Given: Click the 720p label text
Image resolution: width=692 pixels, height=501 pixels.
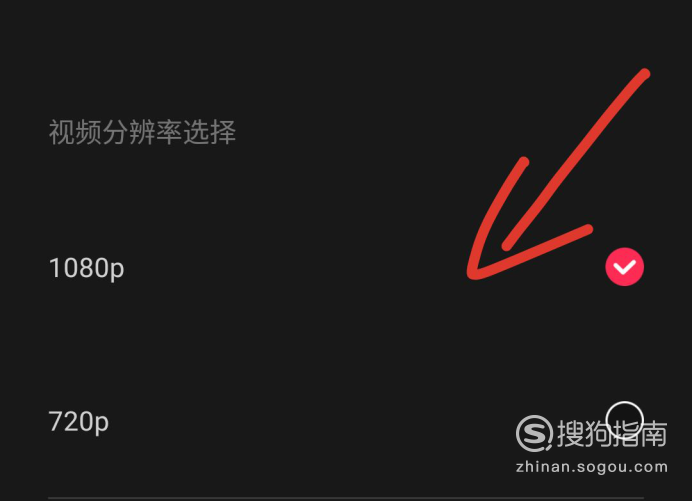Looking at the screenshot, I should pyautogui.click(x=79, y=422).
